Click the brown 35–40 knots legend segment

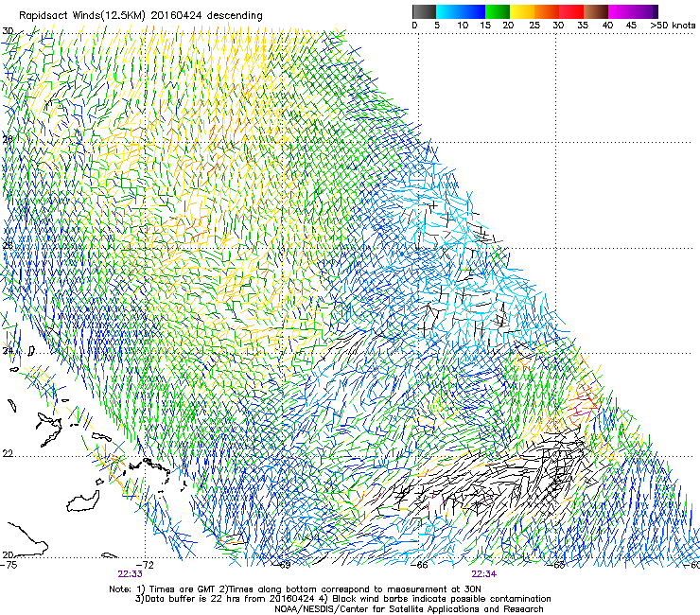pos(596,11)
